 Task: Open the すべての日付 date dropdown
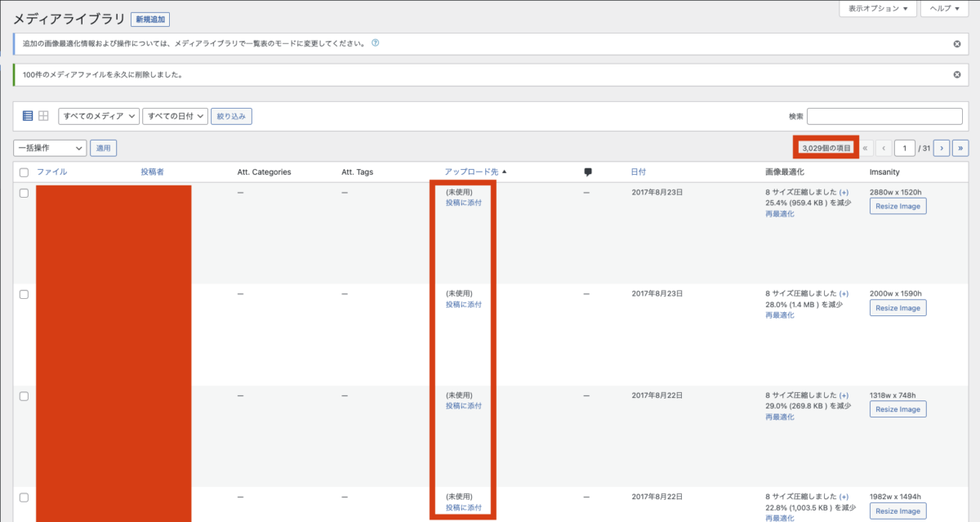click(175, 116)
